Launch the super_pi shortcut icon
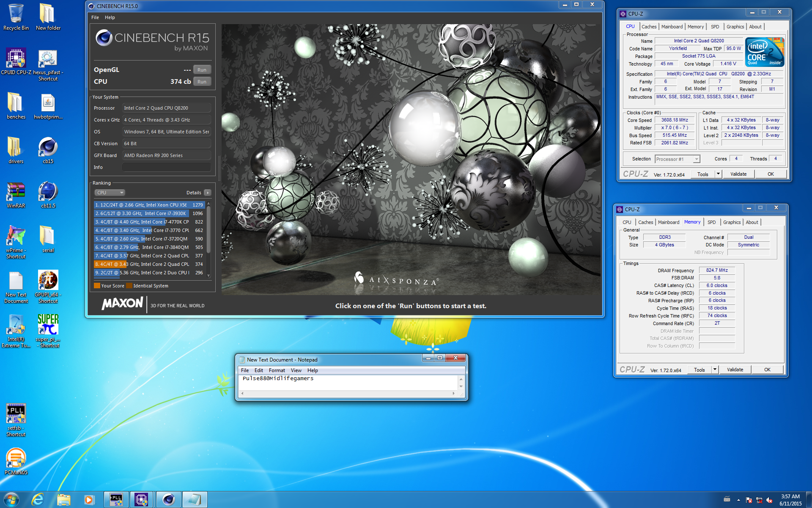Screen dimensions: 812x508 [x=48, y=331]
